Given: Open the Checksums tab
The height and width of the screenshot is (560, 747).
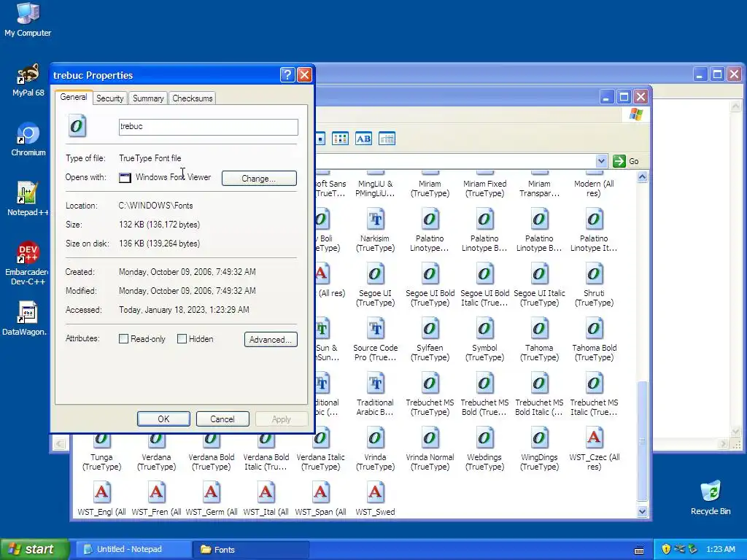Looking at the screenshot, I should coord(192,98).
